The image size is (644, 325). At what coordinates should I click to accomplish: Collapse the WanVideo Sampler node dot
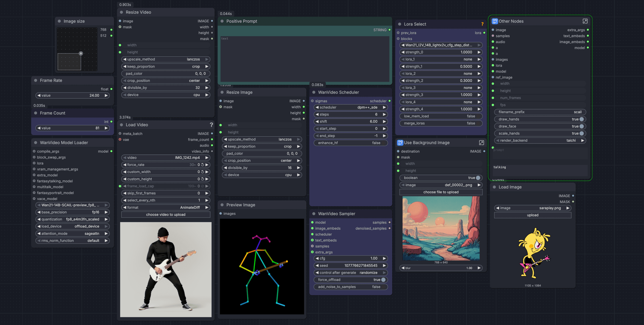coord(314,214)
